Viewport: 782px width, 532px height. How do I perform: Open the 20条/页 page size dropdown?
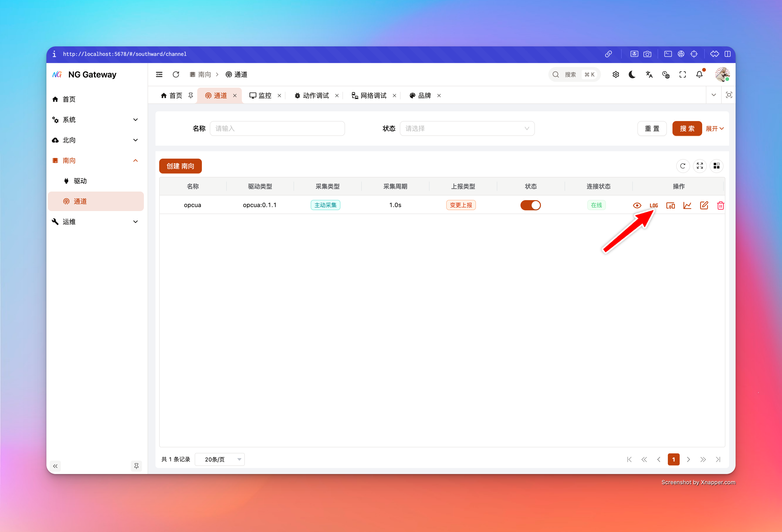pos(219,459)
